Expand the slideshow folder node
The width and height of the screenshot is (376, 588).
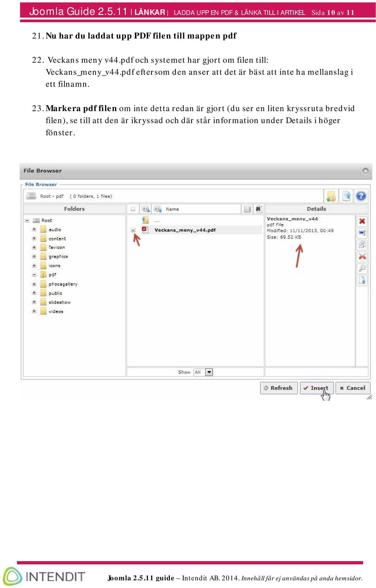(34, 302)
